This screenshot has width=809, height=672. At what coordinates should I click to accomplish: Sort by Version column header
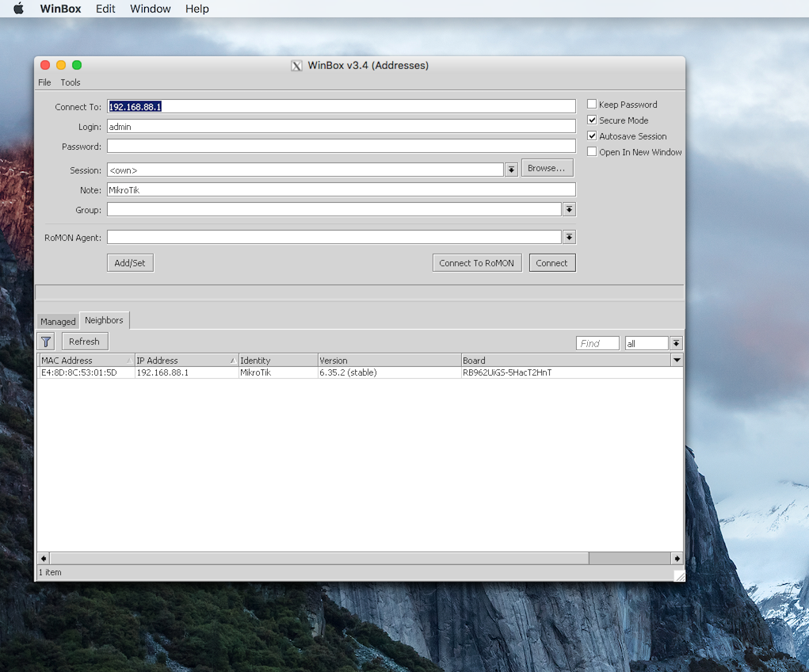coord(390,361)
